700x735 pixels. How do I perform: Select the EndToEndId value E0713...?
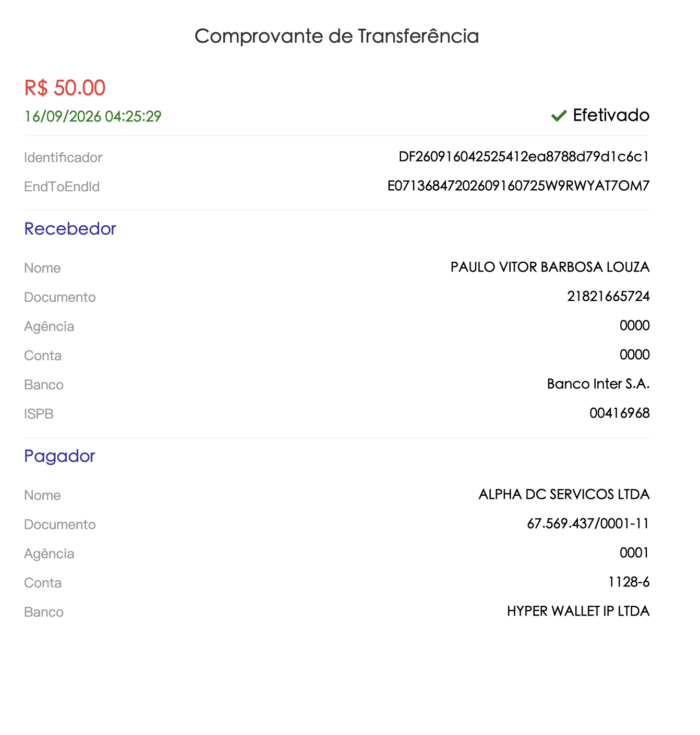point(518,186)
